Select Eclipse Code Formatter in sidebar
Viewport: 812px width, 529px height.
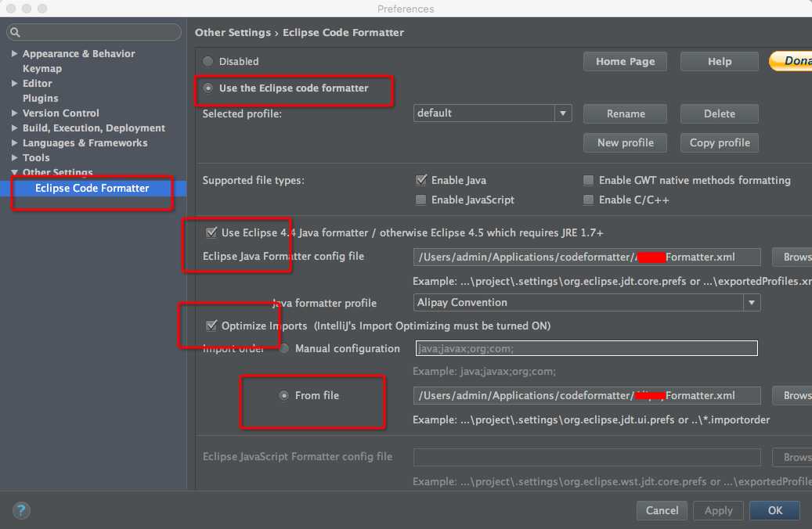(x=93, y=189)
